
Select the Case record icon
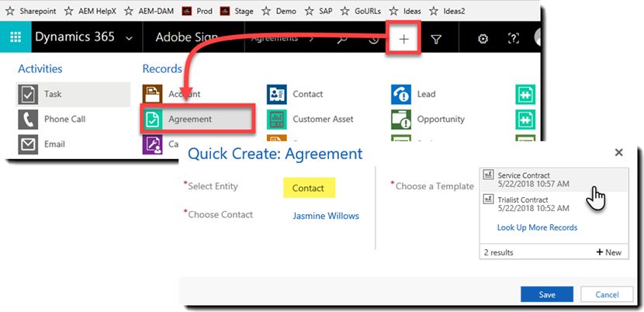pyautogui.click(x=152, y=144)
